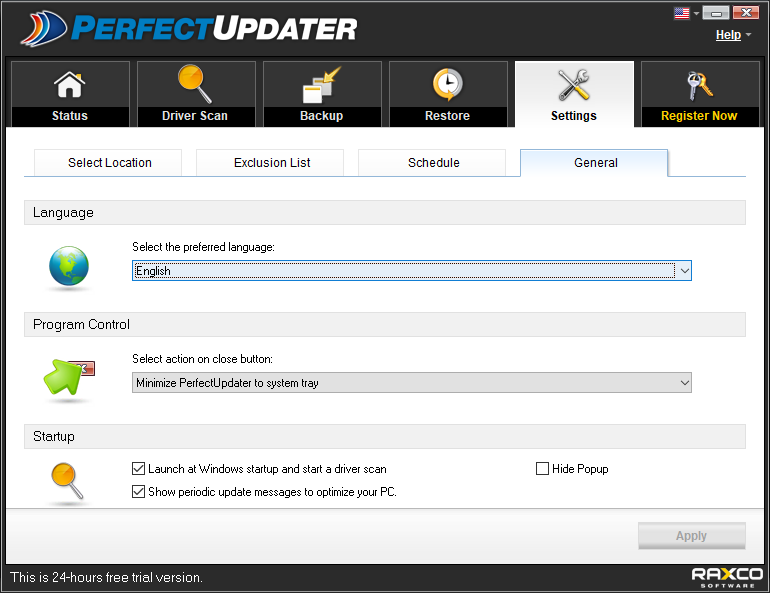
Task: Click the Program Control section header
Action: 385,324
